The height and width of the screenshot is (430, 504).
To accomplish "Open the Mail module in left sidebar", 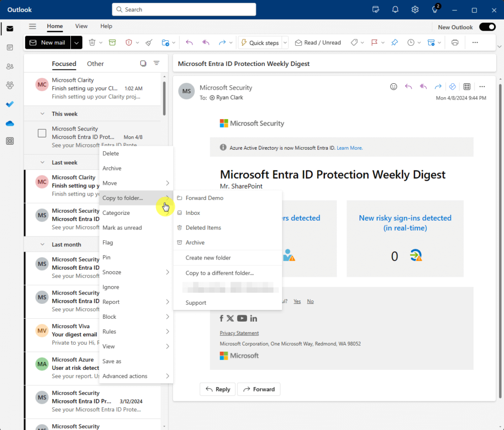I will (x=10, y=29).
